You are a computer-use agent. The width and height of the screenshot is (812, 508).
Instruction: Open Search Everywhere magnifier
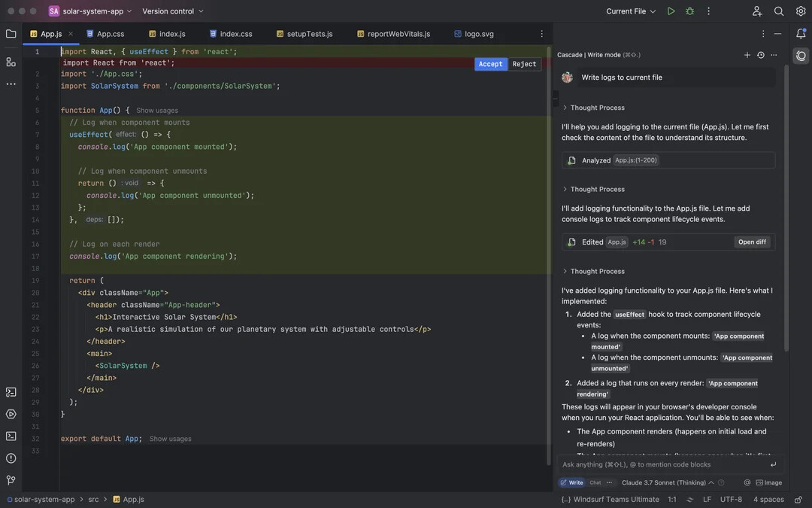pos(779,11)
